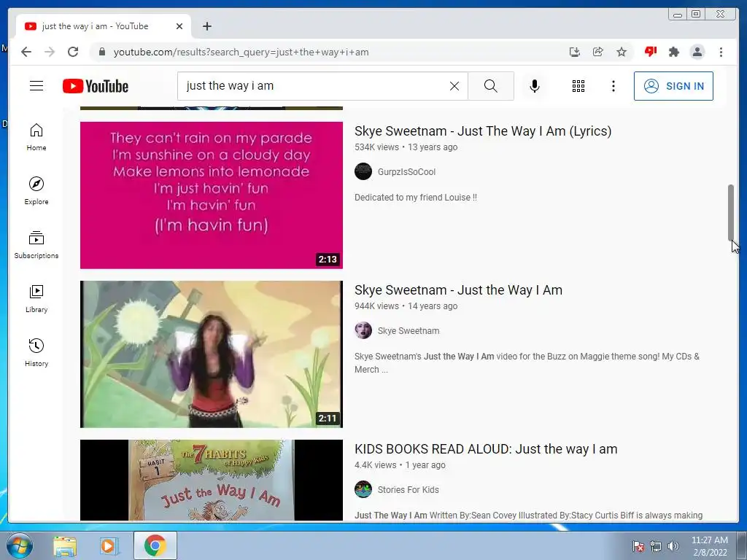The image size is (747, 560).
Task: Open YouTube settings three-dot menu
Action: [613, 86]
